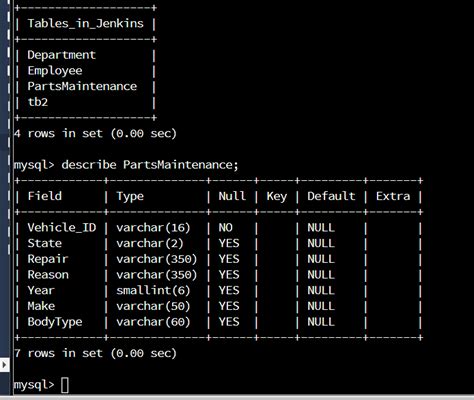
Task: Click '7 rows in set (0.00 sec)' line
Action: pos(95,353)
